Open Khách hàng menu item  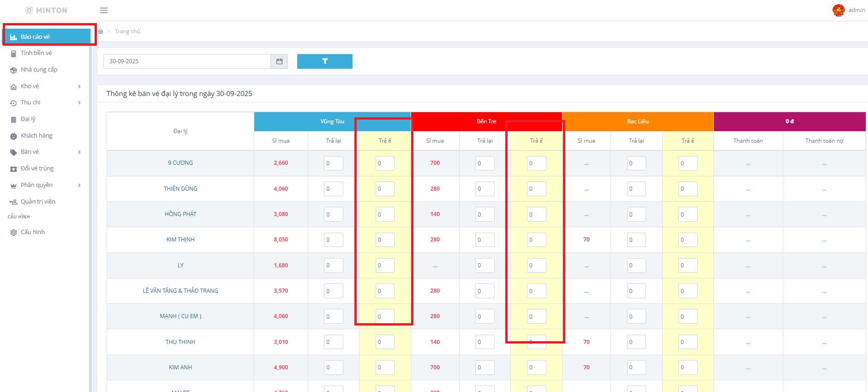pos(36,136)
